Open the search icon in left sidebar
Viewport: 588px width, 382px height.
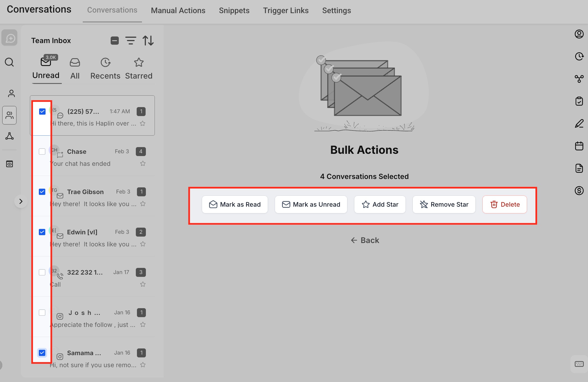[x=9, y=62]
